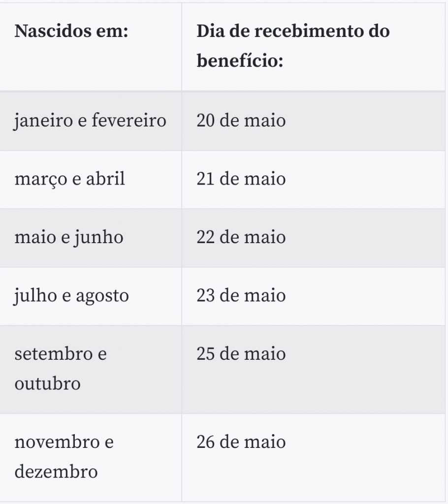Click the 'Dia de recebimento do benefício:' header
Viewport: 448px width, 504px height.
pyautogui.click(x=293, y=46)
